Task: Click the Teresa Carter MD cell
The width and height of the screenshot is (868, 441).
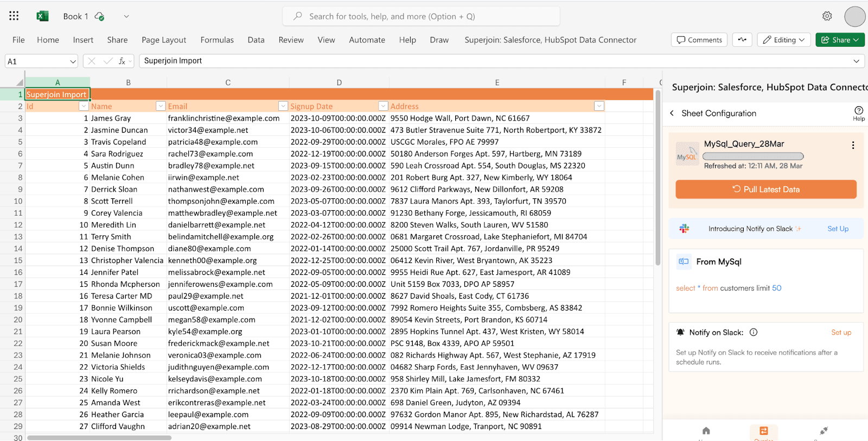Action: [x=128, y=296]
